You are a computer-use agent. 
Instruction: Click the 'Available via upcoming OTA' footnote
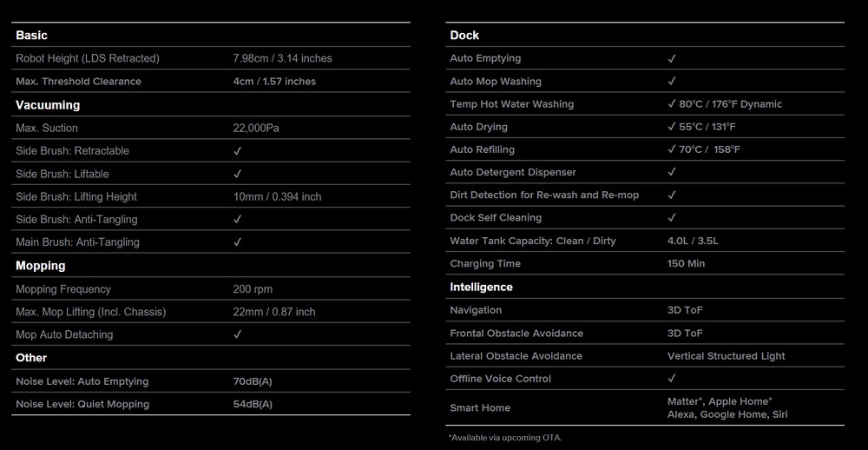point(505,438)
